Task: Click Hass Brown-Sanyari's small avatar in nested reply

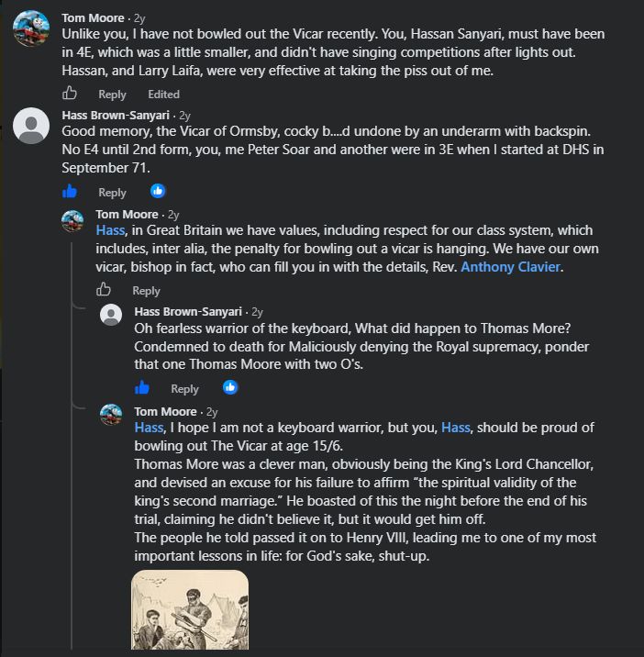Action: [111, 315]
